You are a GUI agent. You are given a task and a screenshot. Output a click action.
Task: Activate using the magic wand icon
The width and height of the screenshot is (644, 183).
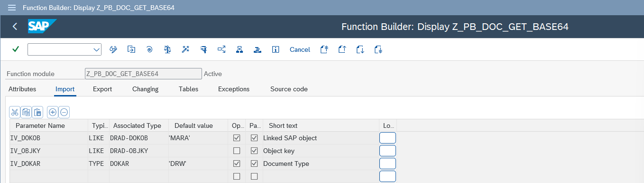coord(185,49)
